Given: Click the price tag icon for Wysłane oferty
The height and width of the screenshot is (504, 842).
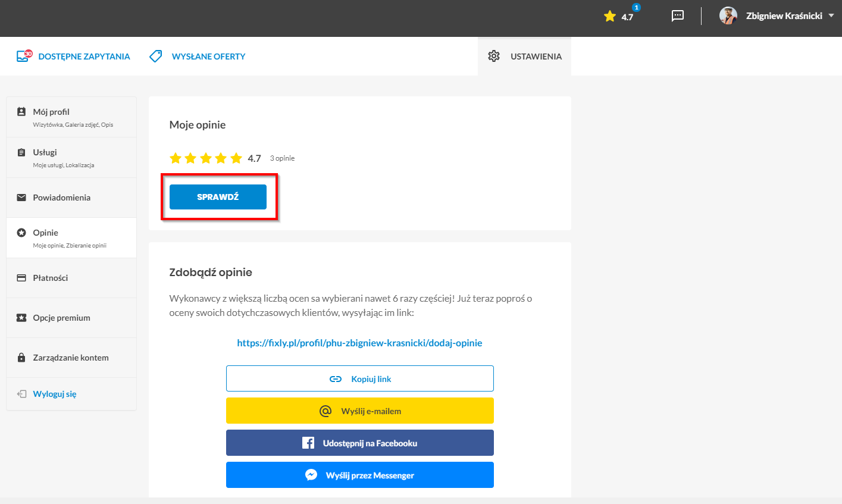Looking at the screenshot, I should point(156,56).
